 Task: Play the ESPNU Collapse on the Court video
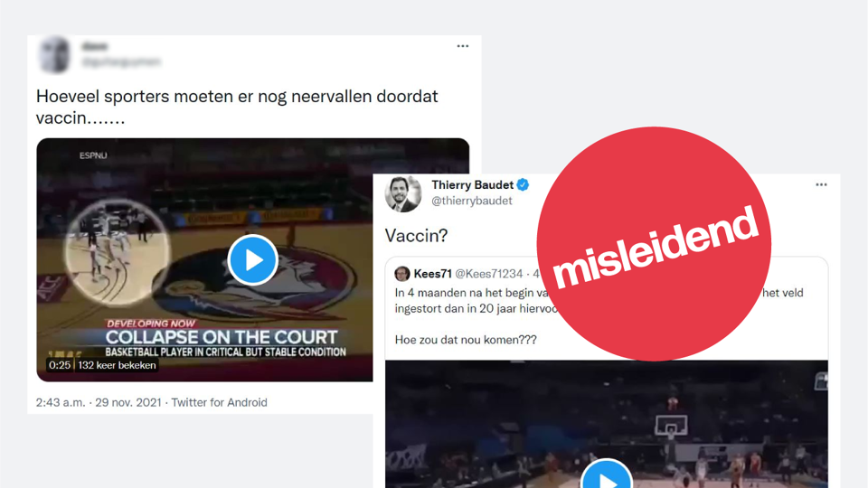coord(253,259)
